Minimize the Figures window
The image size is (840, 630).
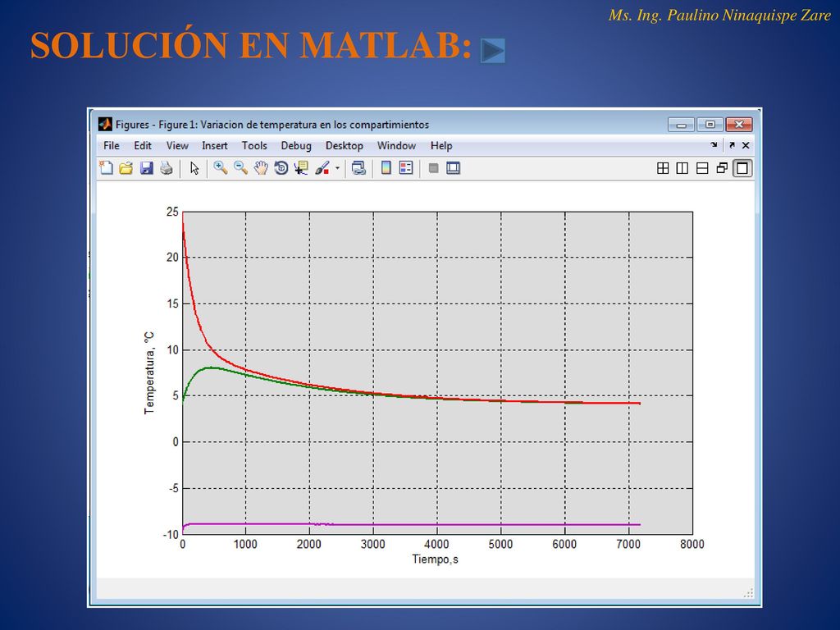point(682,125)
